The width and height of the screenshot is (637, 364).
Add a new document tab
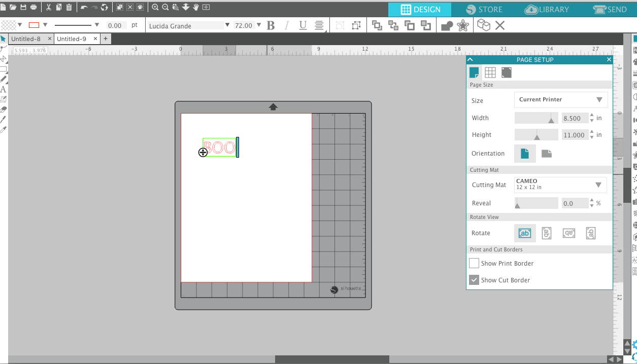(x=106, y=39)
